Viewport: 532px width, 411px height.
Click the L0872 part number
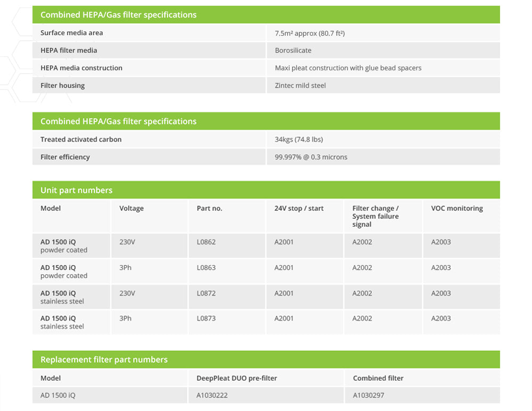pos(206,293)
